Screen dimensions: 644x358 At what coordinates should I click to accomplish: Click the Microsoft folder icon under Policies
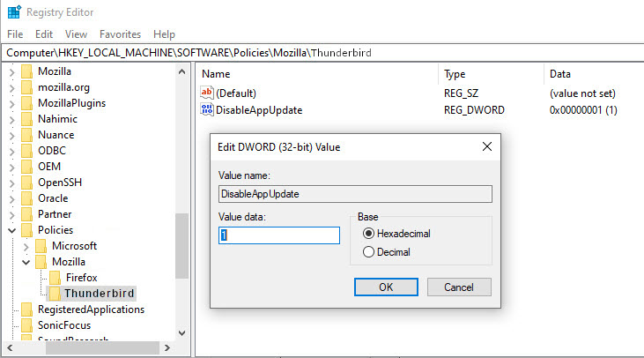(x=41, y=246)
